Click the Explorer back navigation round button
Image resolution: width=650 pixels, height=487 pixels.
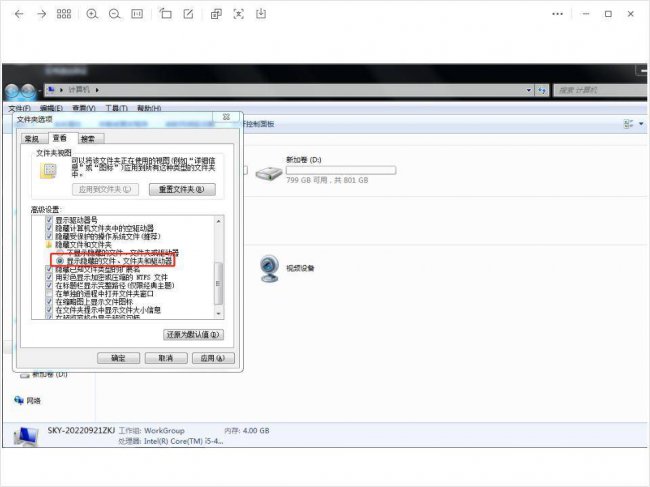(12, 91)
